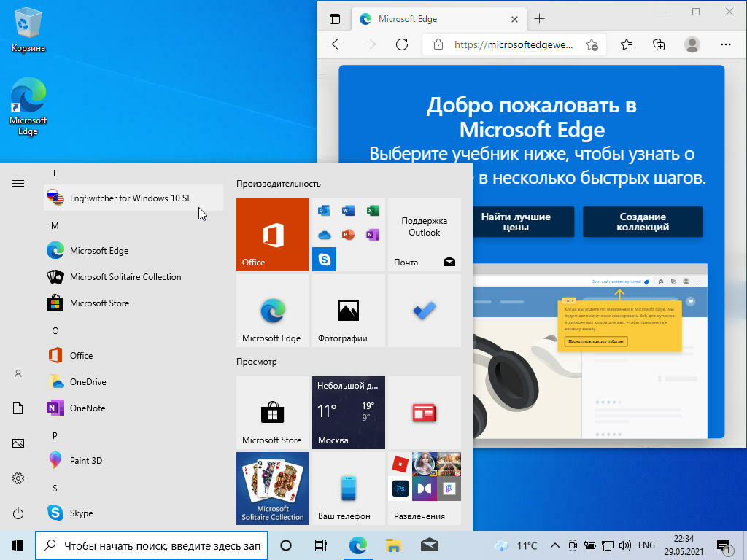
Task: Open Mail icon on taskbar
Action: pos(429,545)
